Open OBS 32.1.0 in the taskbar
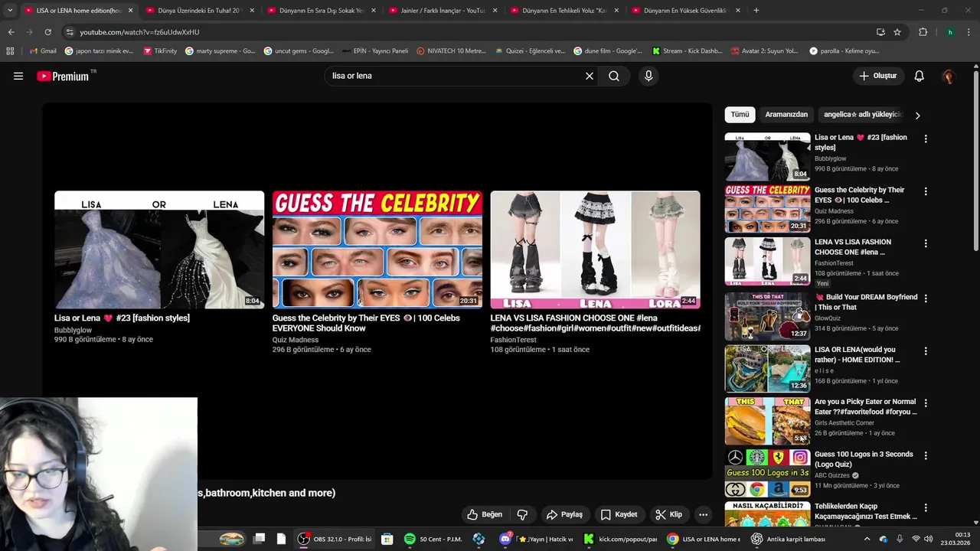Image resolution: width=980 pixels, height=551 pixels. 335,539
